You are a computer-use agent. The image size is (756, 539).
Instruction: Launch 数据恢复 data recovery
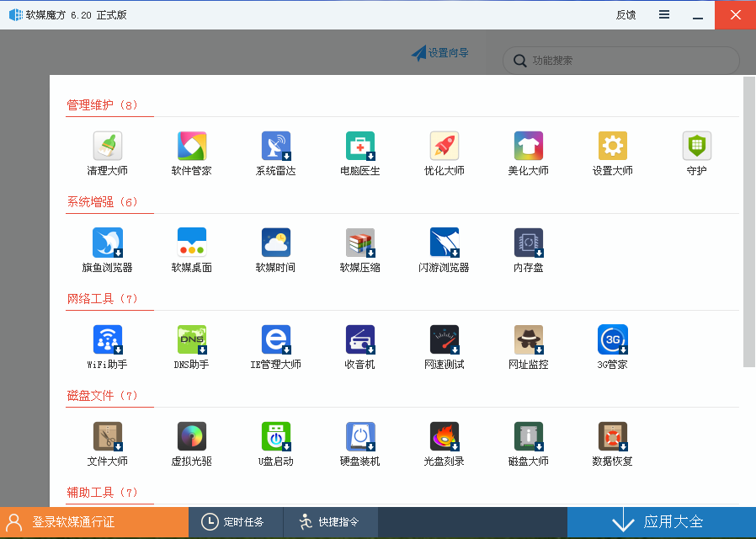click(612, 445)
